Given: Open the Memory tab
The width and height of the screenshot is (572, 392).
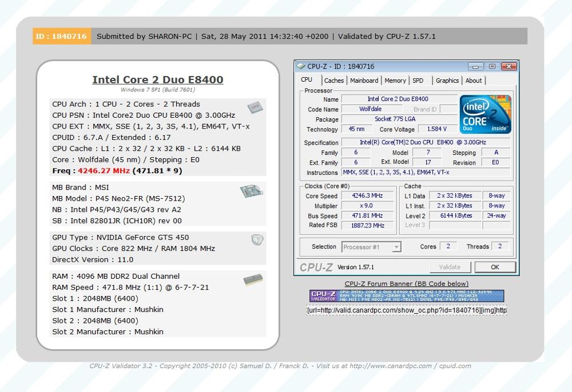Looking at the screenshot, I should coord(395,81).
